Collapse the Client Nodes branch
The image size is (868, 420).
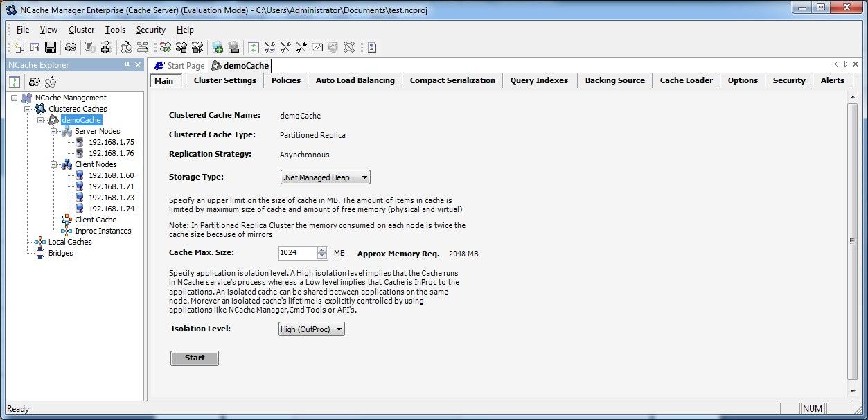pos(54,164)
